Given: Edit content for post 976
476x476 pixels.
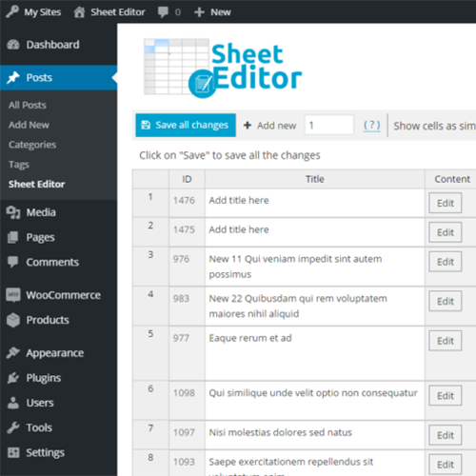Looking at the screenshot, I should pyautogui.click(x=446, y=262).
